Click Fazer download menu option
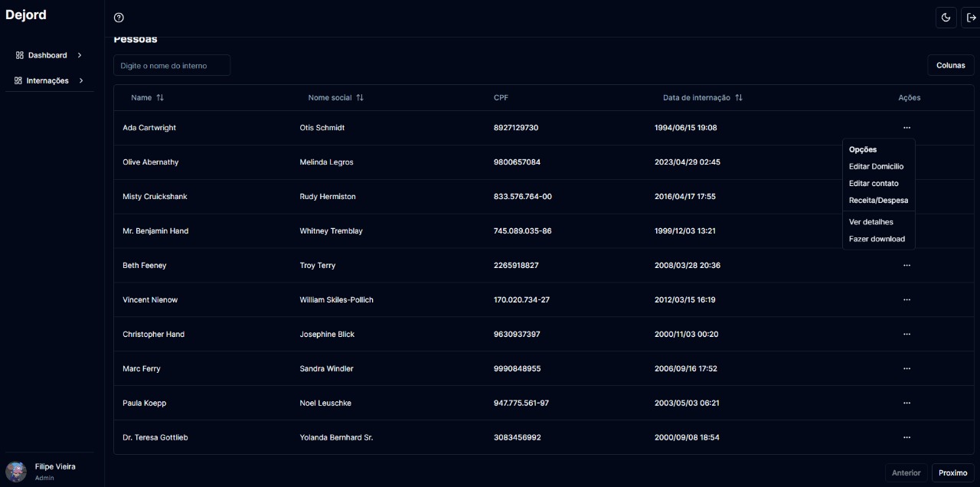This screenshot has height=487, width=980. coord(877,239)
